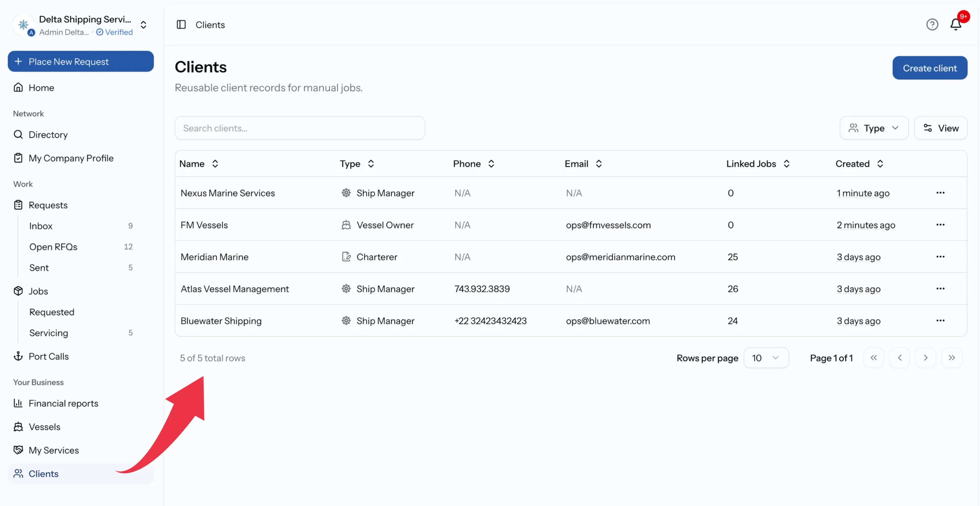Open the Inbox requests
Screen dimensions: 980x506
[81, 226]
